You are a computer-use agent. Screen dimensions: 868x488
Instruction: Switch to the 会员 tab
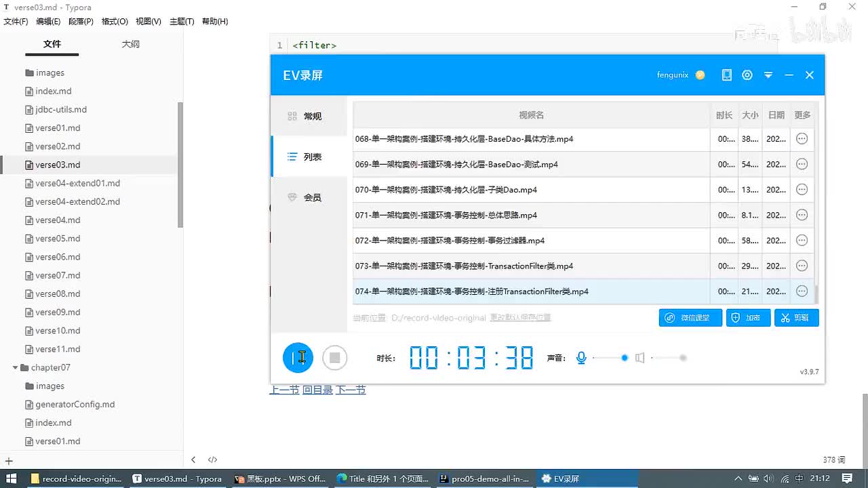pyautogui.click(x=309, y=197)
